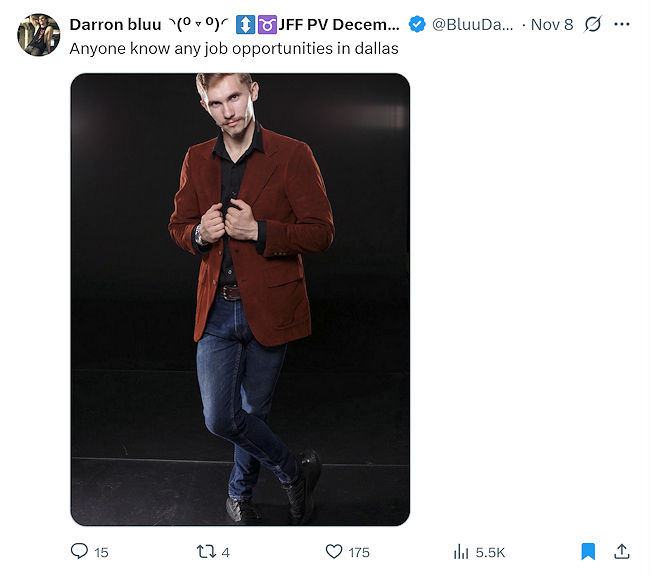Click the 15 replies count

pos(102,552)
